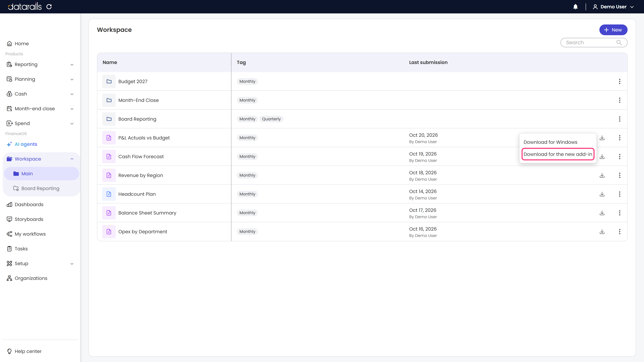Open the three-dot menu for P&L Actuals vs Budget
The height and width of the screenshot is (362, 644).
[620, 138]
